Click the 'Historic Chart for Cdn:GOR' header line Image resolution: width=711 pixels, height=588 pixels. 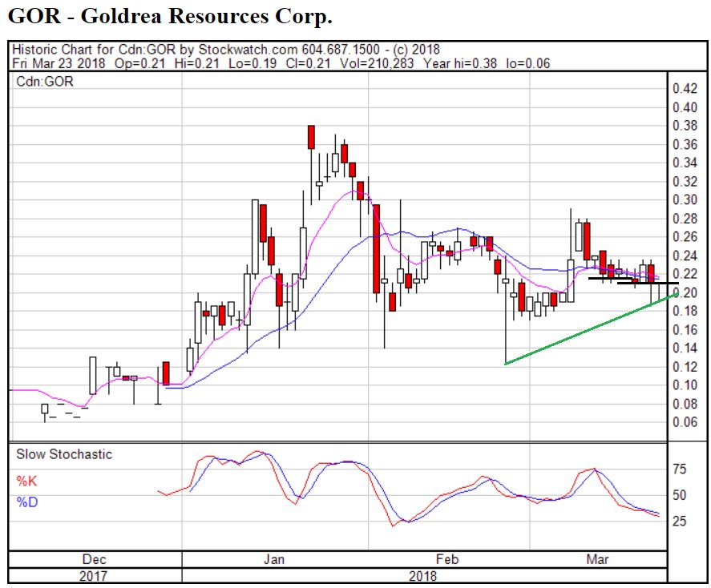[x=226, y=50]
